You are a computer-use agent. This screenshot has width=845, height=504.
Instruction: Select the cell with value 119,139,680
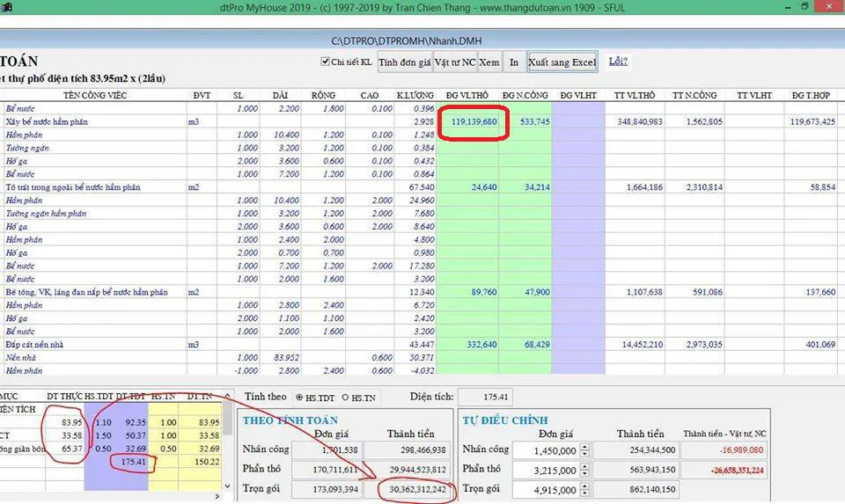tap(474, 121)
